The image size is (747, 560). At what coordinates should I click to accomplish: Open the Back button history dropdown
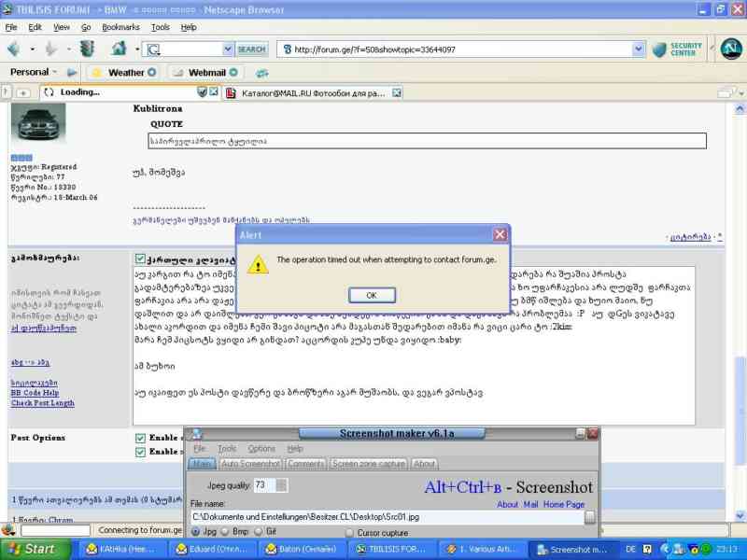pyautogui.click(x=32, y=49)
